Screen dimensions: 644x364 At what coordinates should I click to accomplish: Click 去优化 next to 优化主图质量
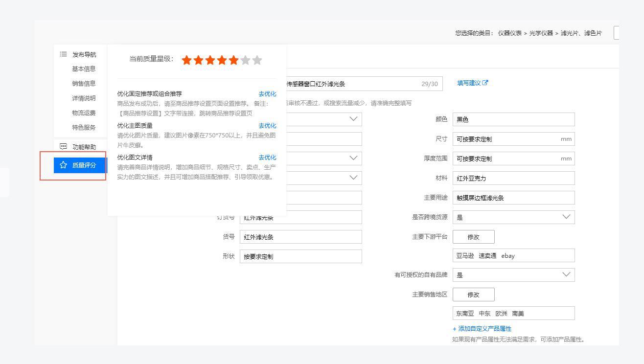[x=267, y=125]
